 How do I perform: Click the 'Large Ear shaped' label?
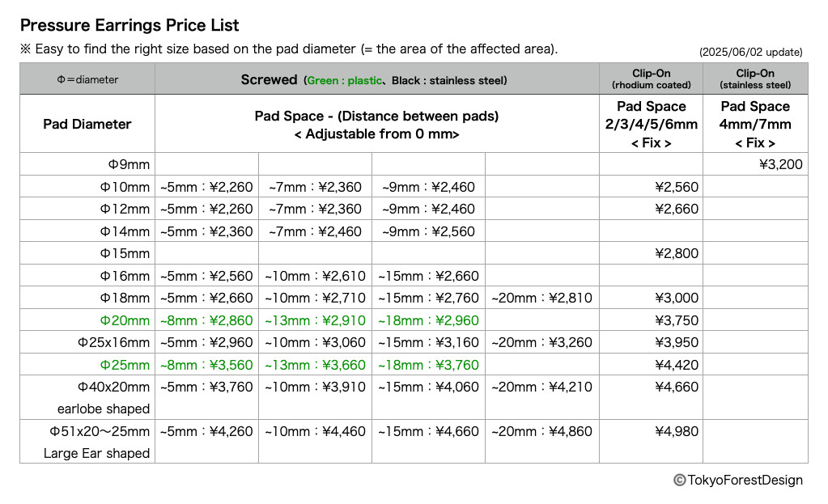(96, 453)
